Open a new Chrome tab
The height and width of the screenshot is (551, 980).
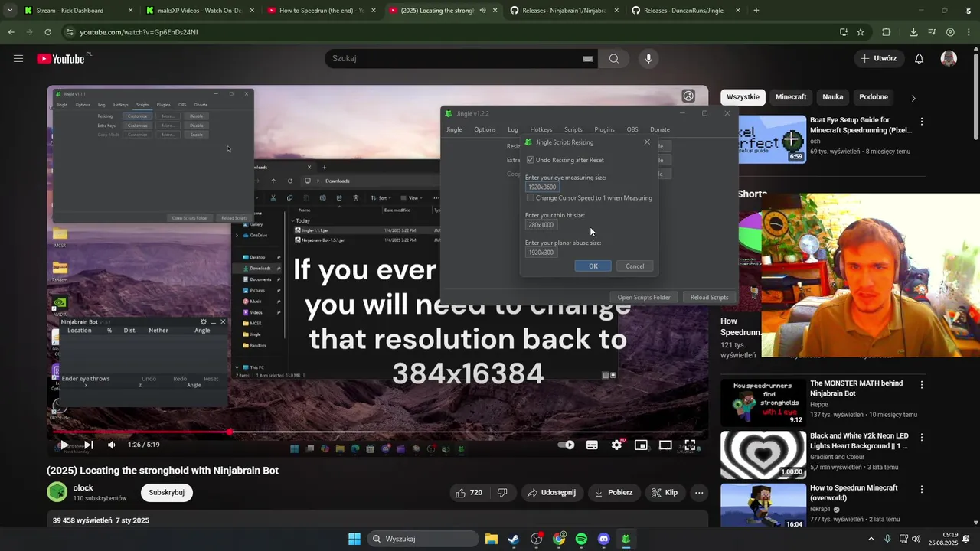pyautogui.click(x=756, y=11)
